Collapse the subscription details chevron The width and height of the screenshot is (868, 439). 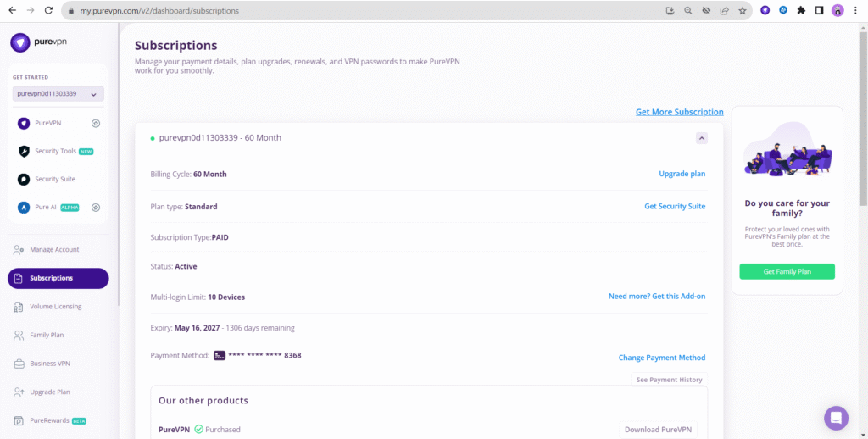coord(702,138)
